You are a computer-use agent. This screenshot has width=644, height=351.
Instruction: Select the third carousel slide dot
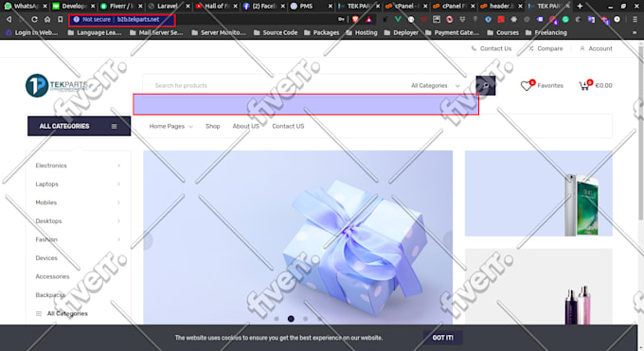(305, 319)
